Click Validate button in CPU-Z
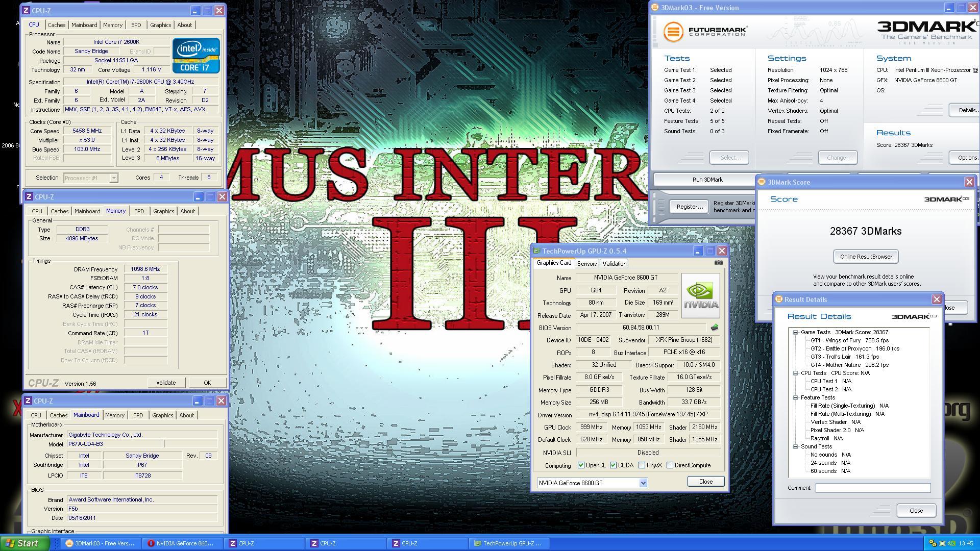The width and height of the screenshot is (980, 551). pyautogui.click(x=165, y=383)
